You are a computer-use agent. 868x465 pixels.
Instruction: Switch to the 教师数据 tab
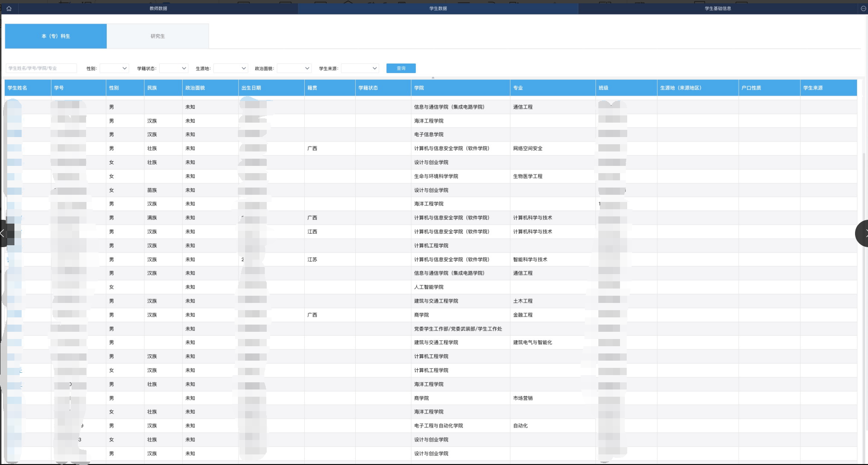158,8
